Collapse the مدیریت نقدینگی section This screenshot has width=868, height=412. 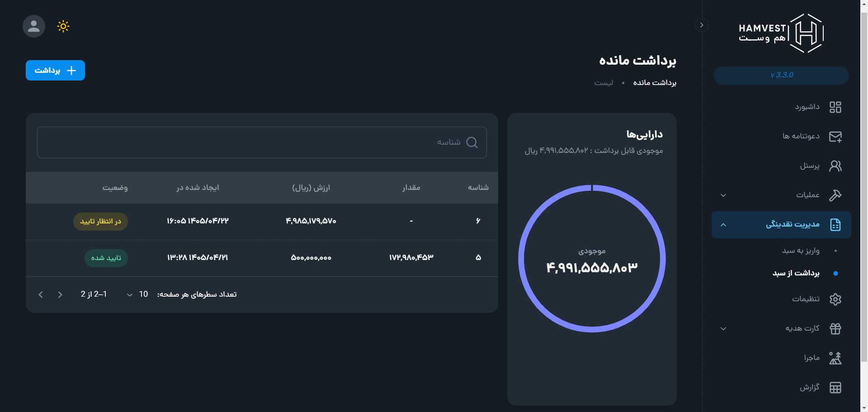(723, 225)
